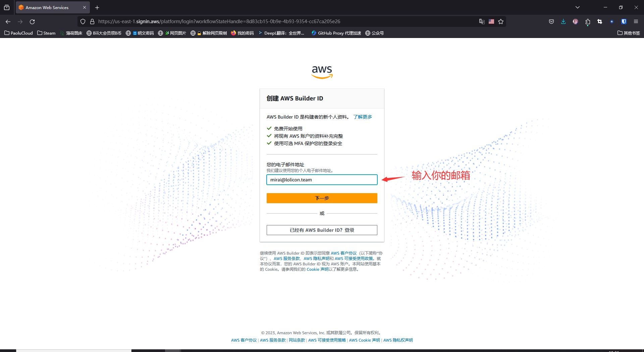Close the Amazon Web Services tab
Screen dimensions: 644x352
pyautogui.click(x=85, y=7)
